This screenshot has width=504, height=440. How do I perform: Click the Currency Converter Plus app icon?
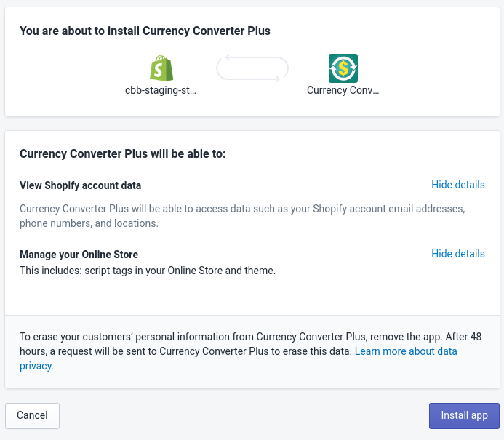pos(343,68)
